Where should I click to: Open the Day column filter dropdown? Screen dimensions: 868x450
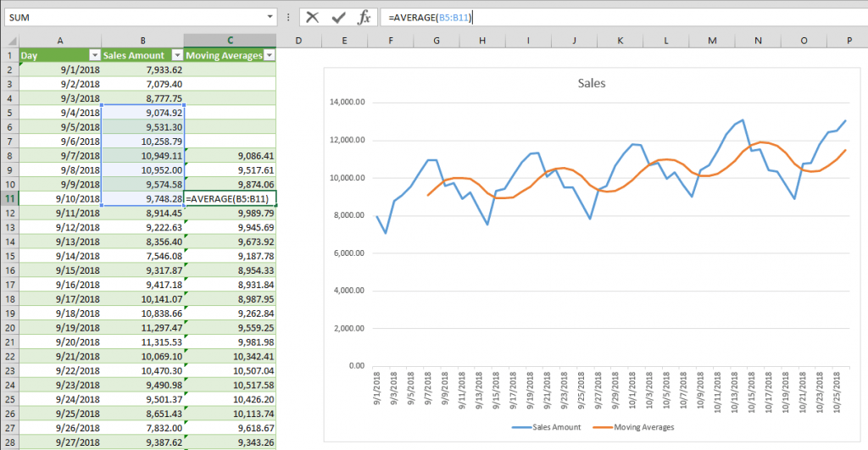coord(95,55)
